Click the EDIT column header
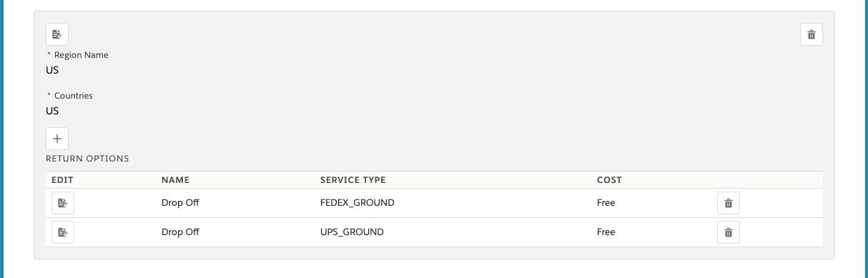This screenshot has width=868, height=278. [x=63, y=180]
